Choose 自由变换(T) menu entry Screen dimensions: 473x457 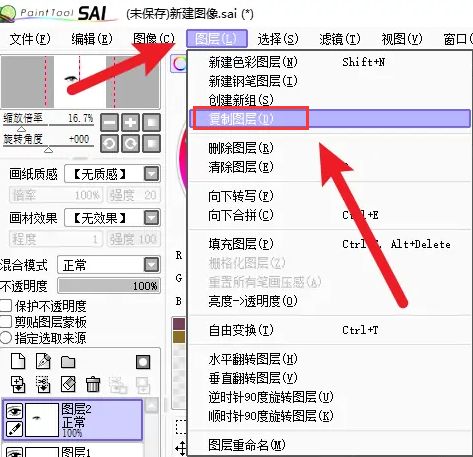(x=330, y=330)
